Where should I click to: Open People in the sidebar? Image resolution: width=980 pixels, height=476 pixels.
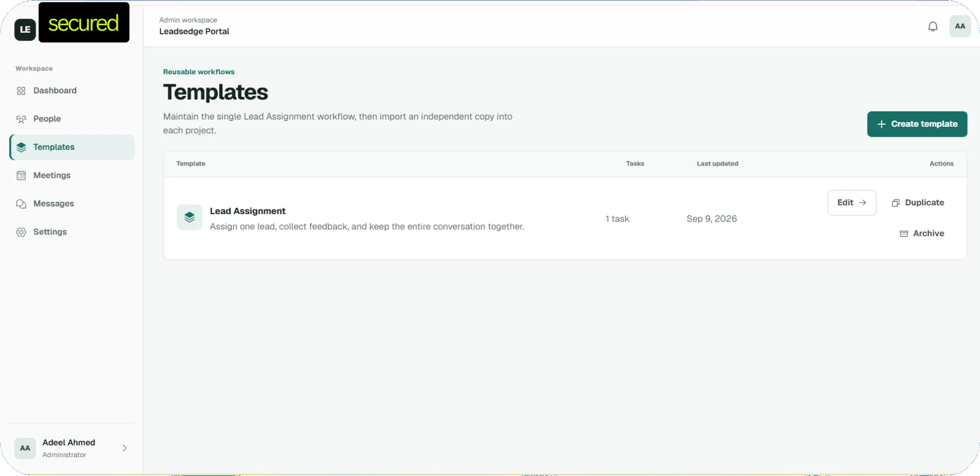click(x=72, y=119)
